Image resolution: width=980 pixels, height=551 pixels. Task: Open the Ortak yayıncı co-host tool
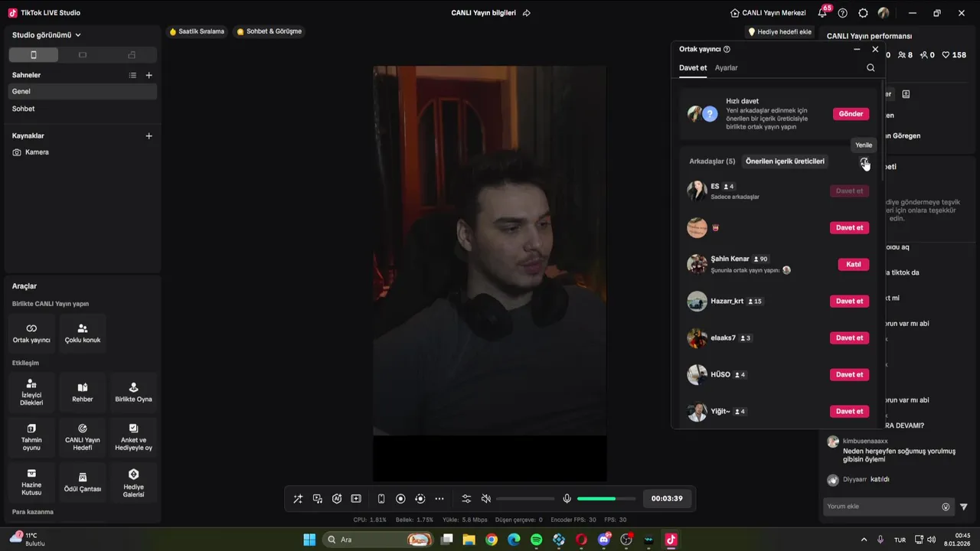31,333
